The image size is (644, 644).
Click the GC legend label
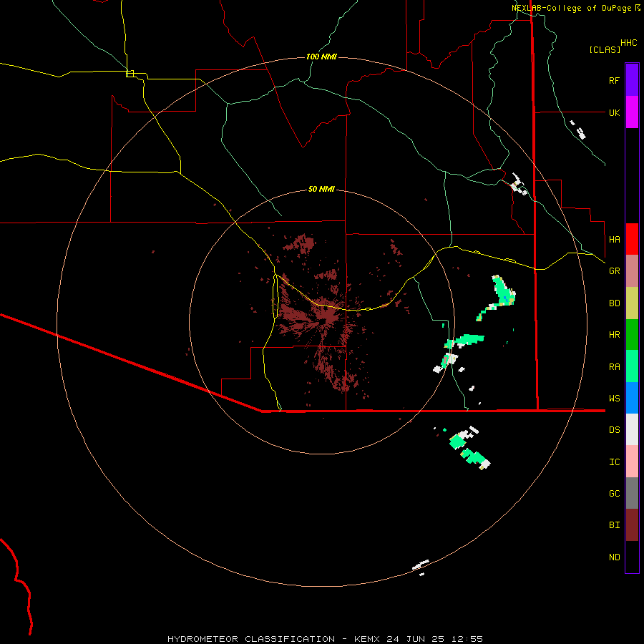coord(614,493)
